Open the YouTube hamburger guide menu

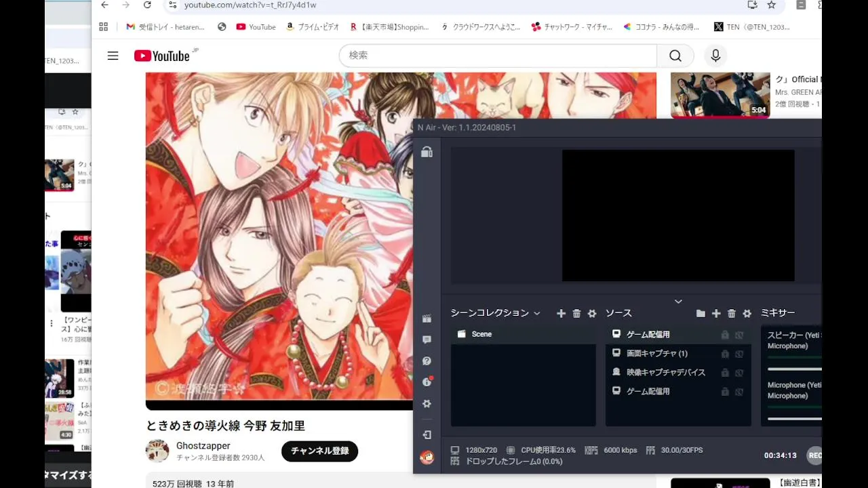coord(113,56)
